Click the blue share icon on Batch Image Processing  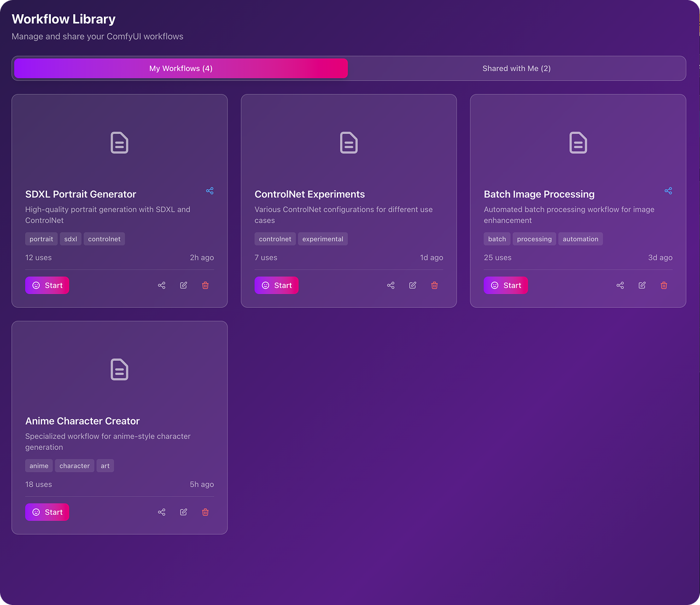coord(668,191)
